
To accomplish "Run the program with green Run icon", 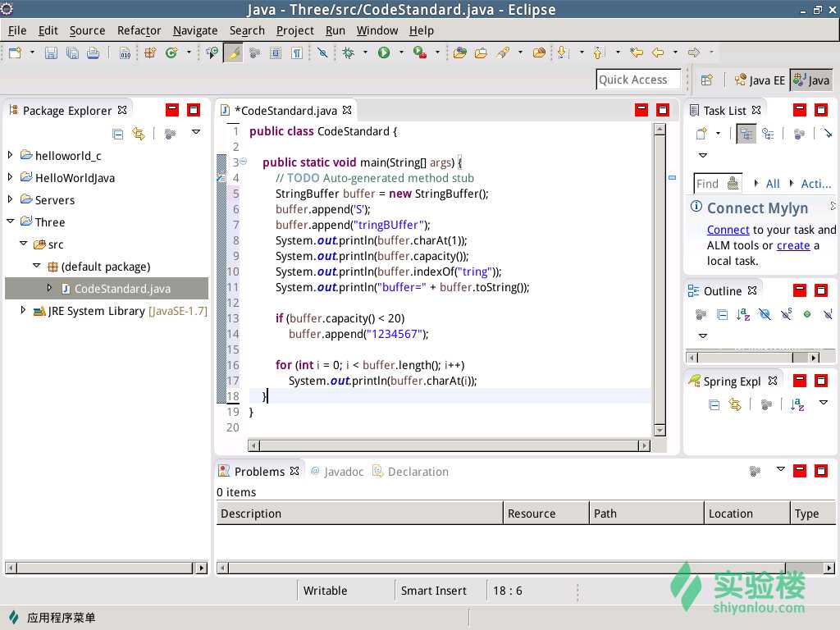I will click(x=384, y=52).
